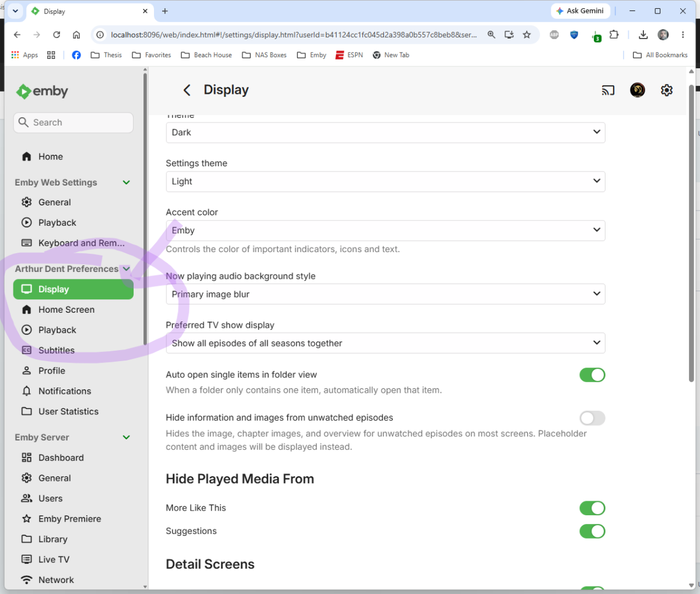Open settings gear in Emby header
Image resolution: width=700 pixels, height=594 pixels.
click(x=667, y=90)
